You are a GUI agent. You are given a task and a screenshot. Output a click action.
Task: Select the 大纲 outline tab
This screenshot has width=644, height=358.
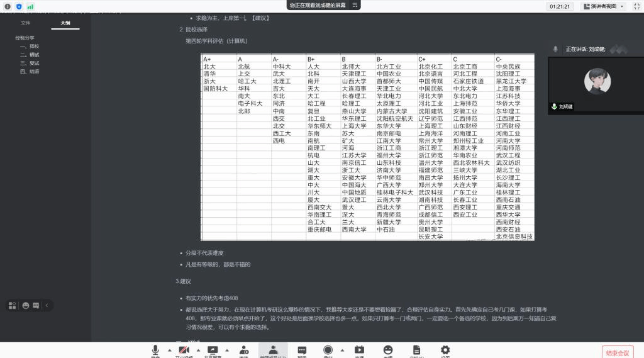click(x=65, y=23)
